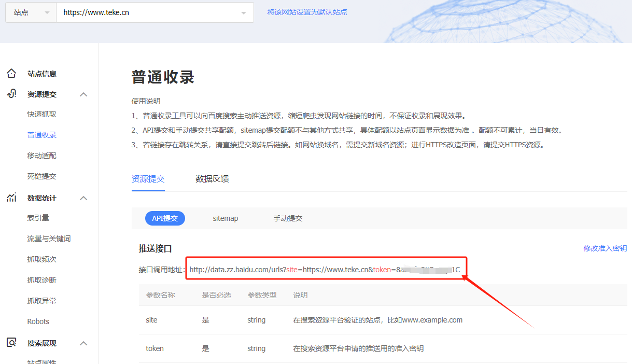Screen dimensions: 632x364
Task: Click the 参数名称 column header
Action: point(161,295)
